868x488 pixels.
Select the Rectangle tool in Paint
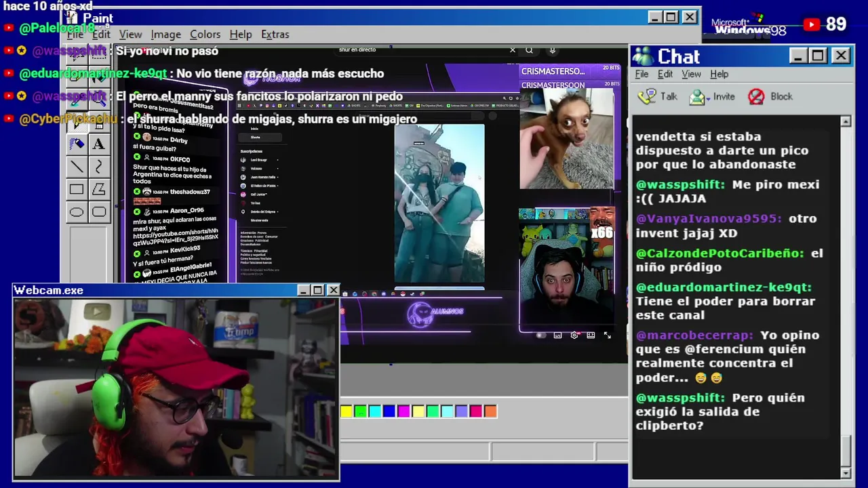(77, 190)
